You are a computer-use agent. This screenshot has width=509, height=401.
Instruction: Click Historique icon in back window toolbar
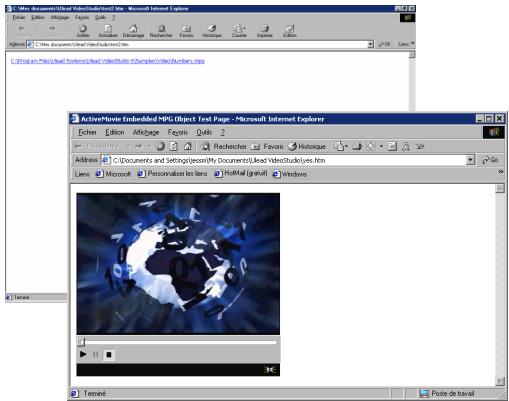click(212, 31)
